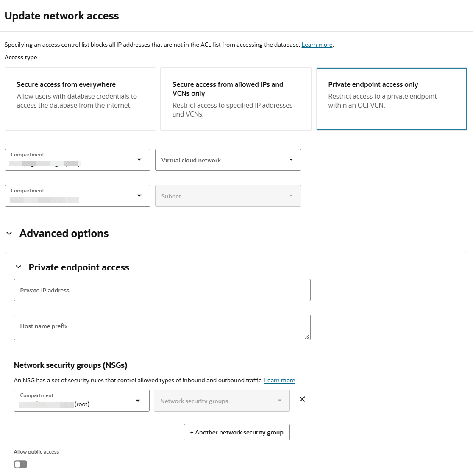This screenshot has width=473, height=476.
Task: Remove the network security group row with X
Action: click(302, 399)
